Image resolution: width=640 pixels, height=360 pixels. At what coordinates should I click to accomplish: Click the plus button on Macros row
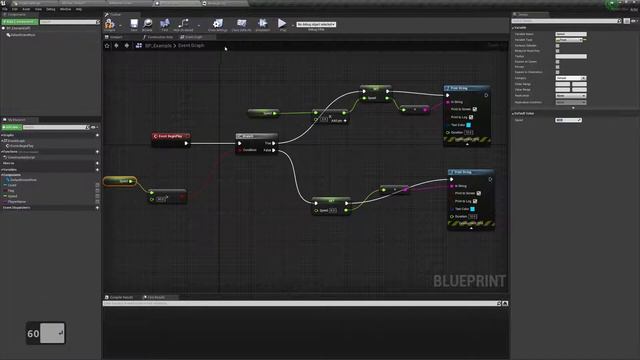pos(97,163)
